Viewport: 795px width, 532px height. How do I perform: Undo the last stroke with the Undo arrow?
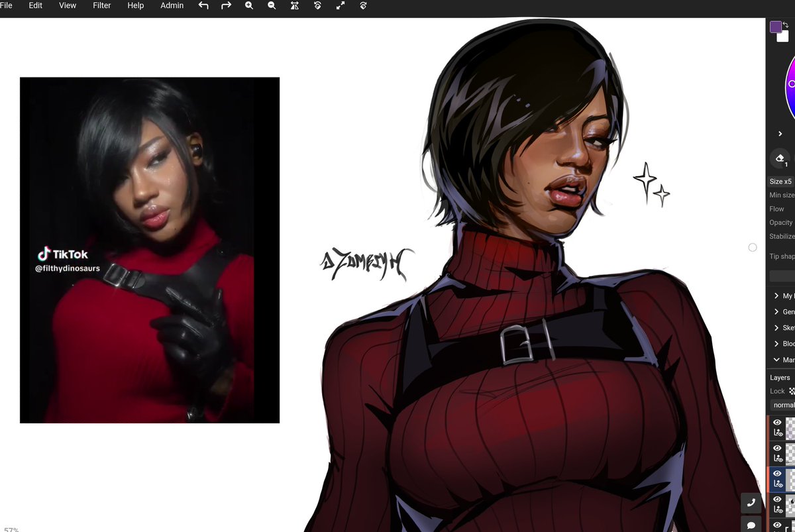[x=203, y=5]
